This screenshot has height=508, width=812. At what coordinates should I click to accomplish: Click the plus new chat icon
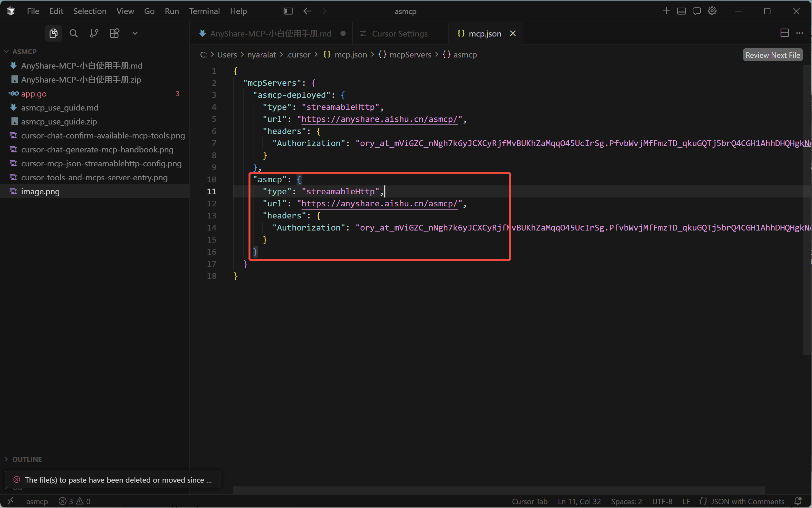pyautogui.click(x=666, y=11)
